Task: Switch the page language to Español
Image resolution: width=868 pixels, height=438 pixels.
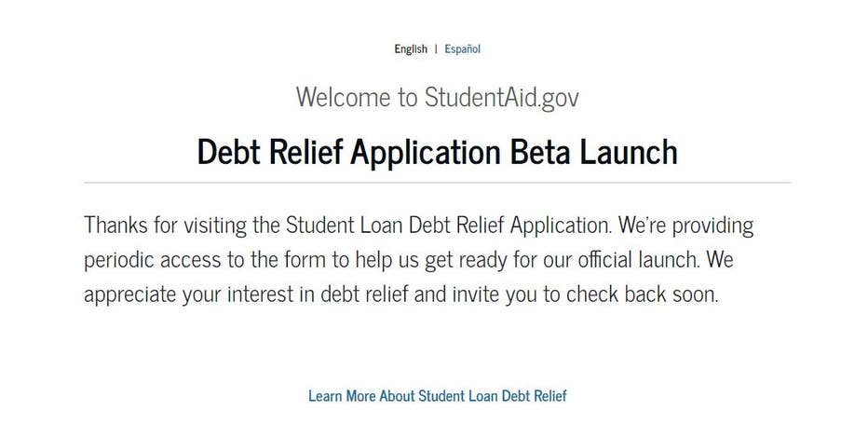Action: point(462,48)
